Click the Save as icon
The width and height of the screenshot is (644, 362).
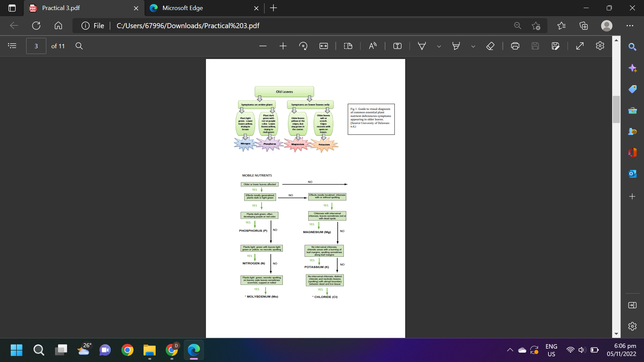pyautogui.click(x=555, y=46)
